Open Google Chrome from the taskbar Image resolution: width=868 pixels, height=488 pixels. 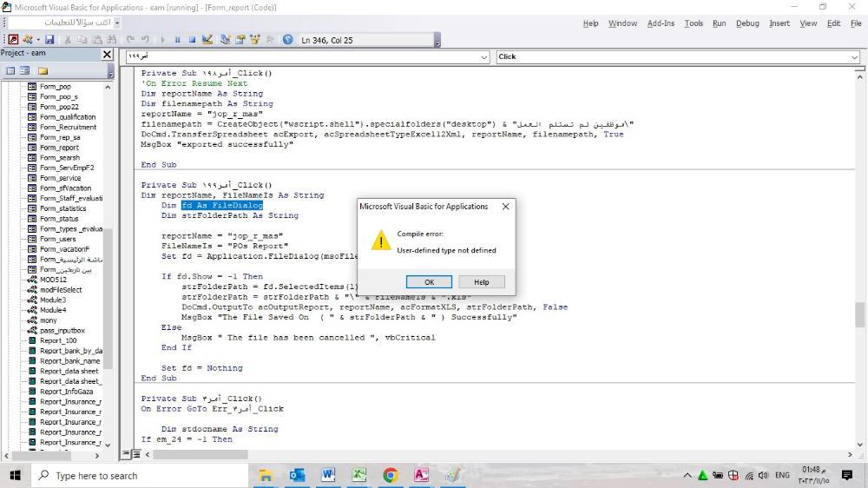point(391,475)
